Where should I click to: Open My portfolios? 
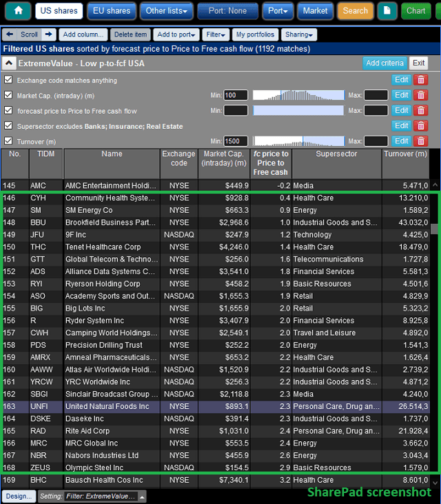pyautogui.click(x=256, y=34)
